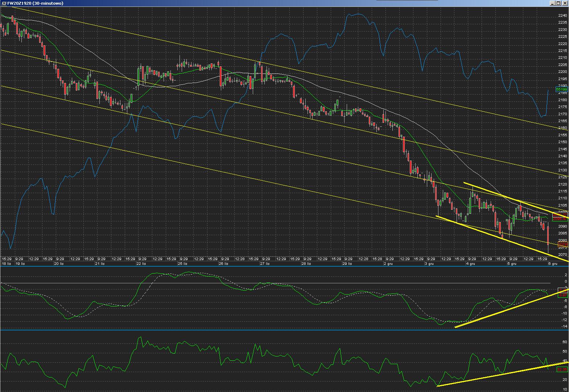Select the green 2096.47 moving average label
The width and height of the screenshot is (569, 392).
560,219
